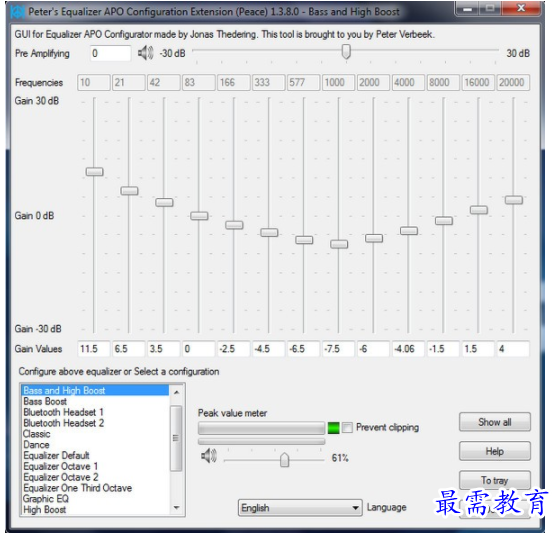
Task: Select the Bluetooth Headset 1 configuration
Action: pos(63,412)
